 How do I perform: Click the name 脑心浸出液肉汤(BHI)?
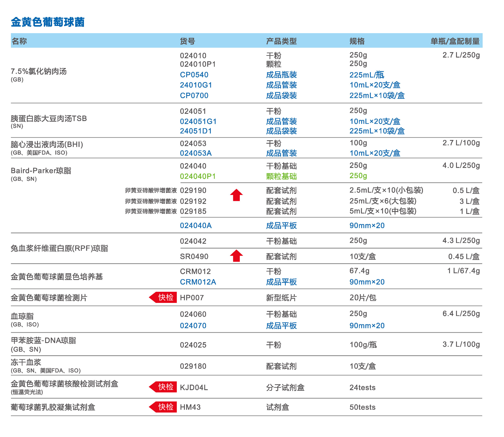pos(47,144)
